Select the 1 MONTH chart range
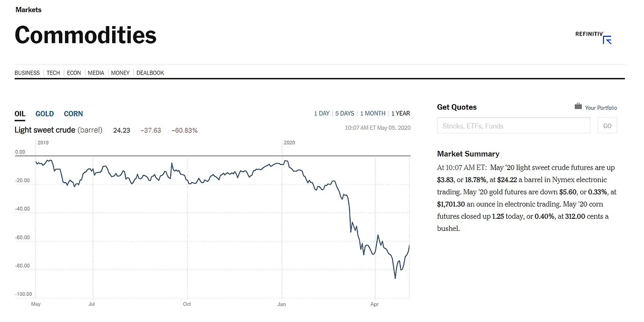 tap(372, 113)
